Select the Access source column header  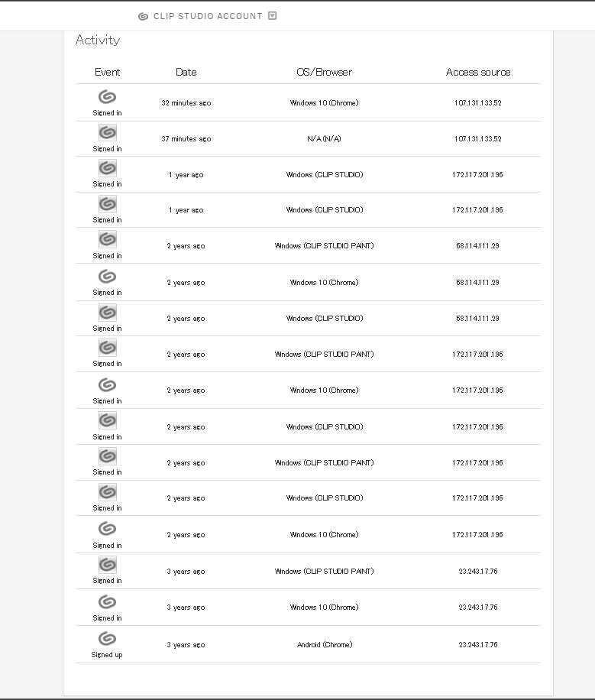click(478, 72)
